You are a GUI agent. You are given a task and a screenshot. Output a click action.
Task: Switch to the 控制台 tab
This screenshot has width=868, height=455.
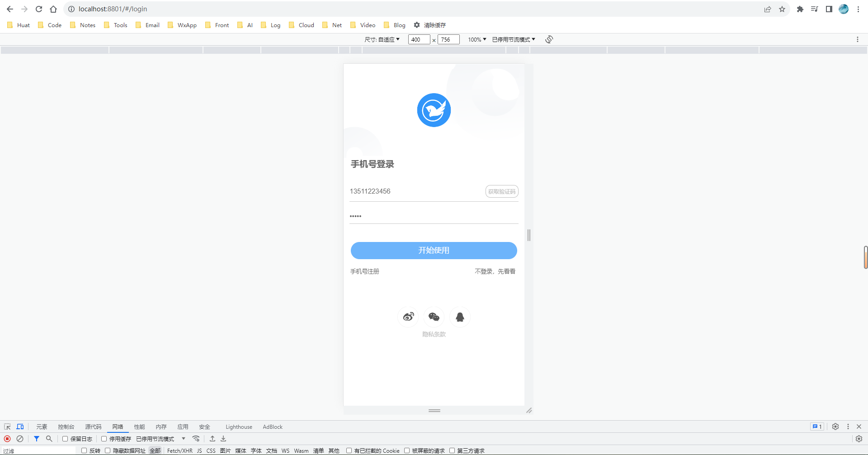(x=66, y=427)
